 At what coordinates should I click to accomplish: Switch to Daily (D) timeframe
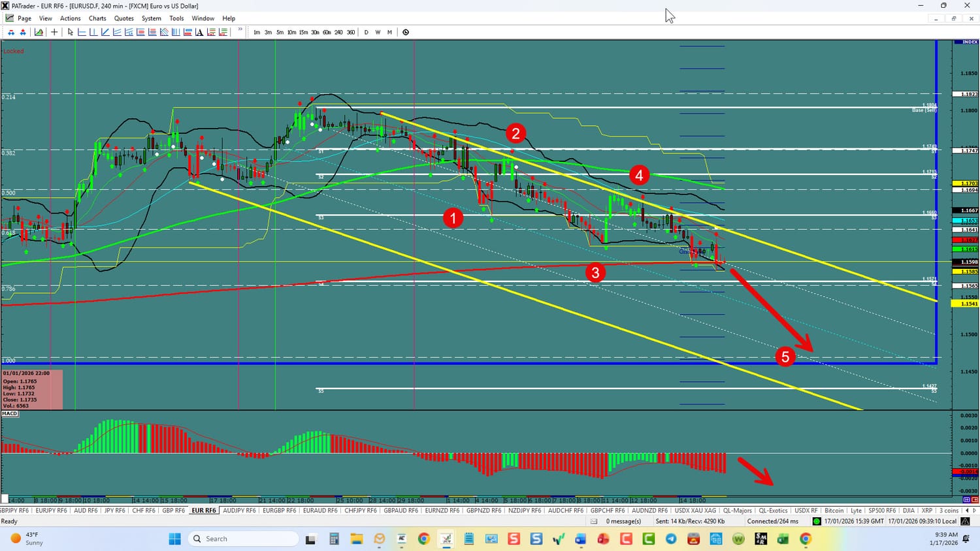(x=366, y=32)
